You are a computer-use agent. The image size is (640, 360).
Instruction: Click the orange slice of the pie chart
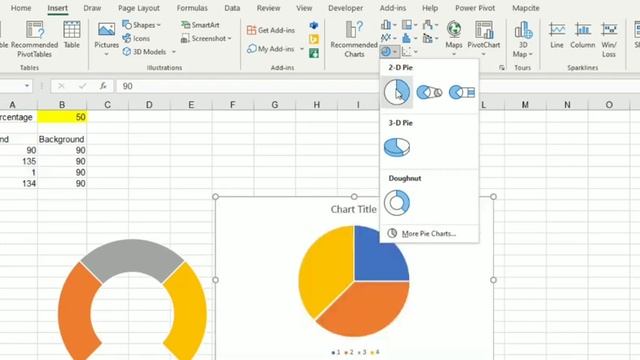(363, 310)
